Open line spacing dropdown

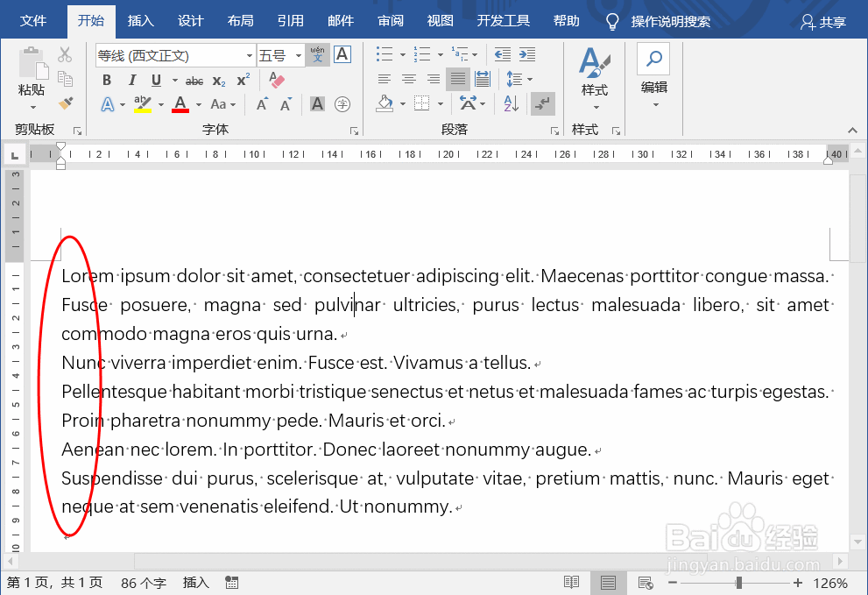(519, 79)
